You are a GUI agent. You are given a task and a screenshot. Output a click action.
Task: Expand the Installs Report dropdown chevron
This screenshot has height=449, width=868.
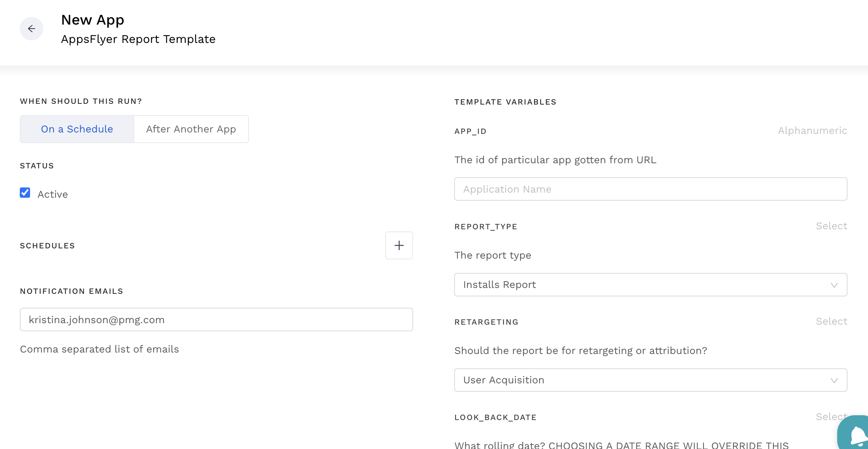coord(835,285)
